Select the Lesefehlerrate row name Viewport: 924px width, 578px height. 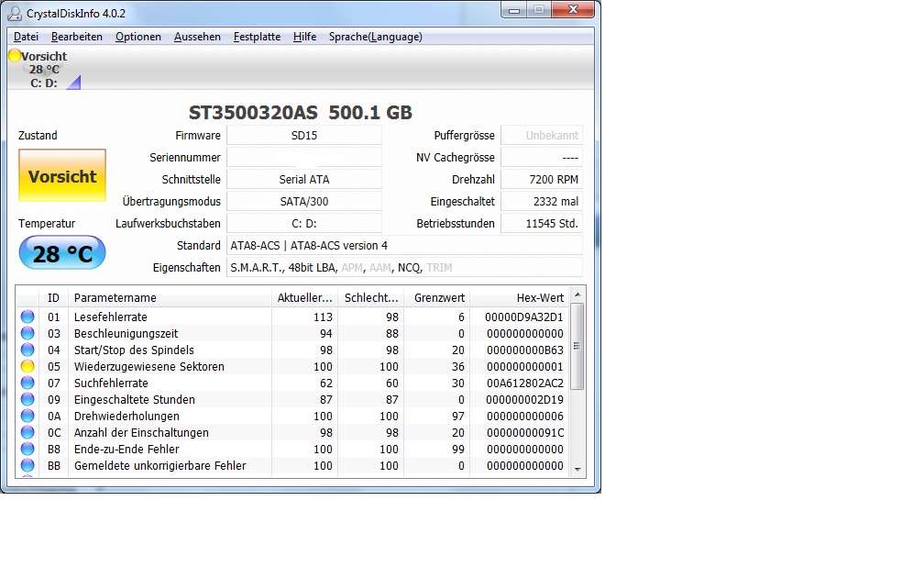coord(110,317)
